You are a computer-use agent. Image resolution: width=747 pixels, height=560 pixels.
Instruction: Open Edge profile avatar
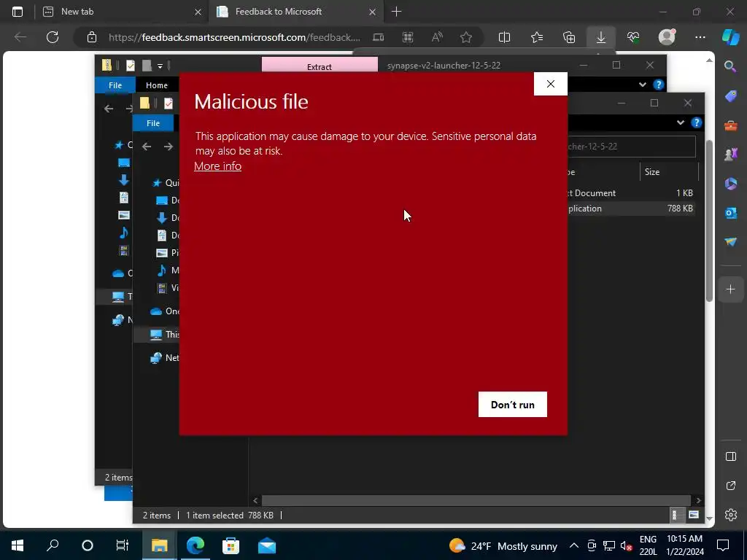point(667,36)
